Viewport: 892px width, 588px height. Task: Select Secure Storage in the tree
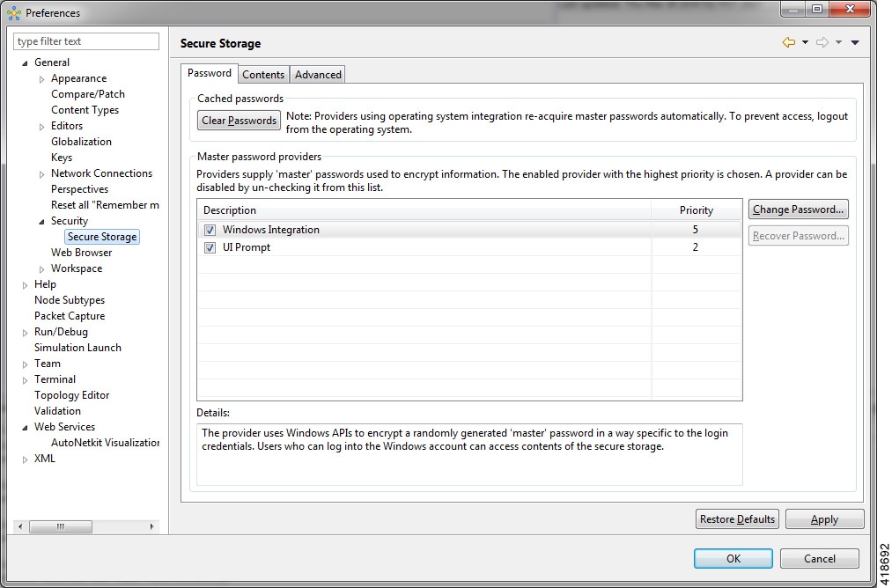(x=102, y=237)
